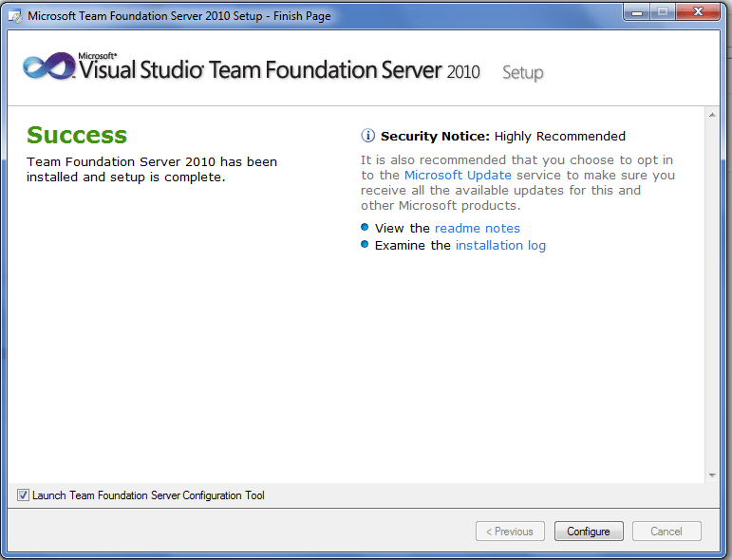Click the scrollbar down arrow
The height and width of the screenshot is (560, 732).
click(x=712, y=476)
